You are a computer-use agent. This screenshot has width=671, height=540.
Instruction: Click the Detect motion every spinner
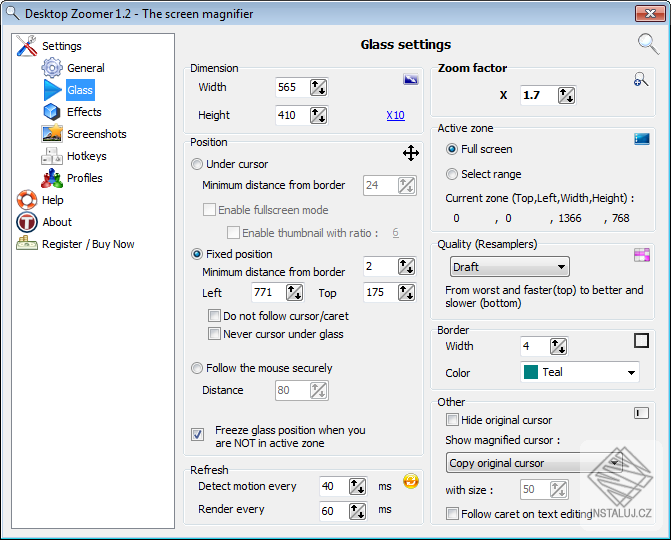pos(357,487)
